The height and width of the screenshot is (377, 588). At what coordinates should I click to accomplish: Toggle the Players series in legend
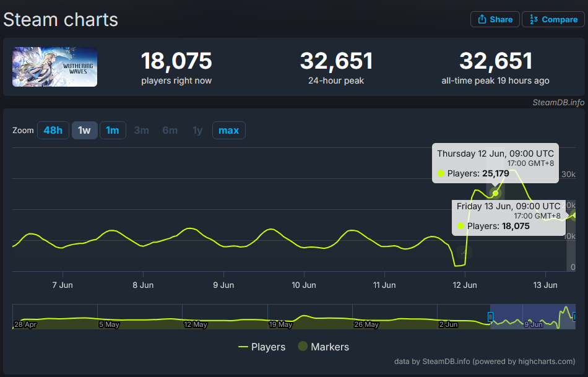262,347
